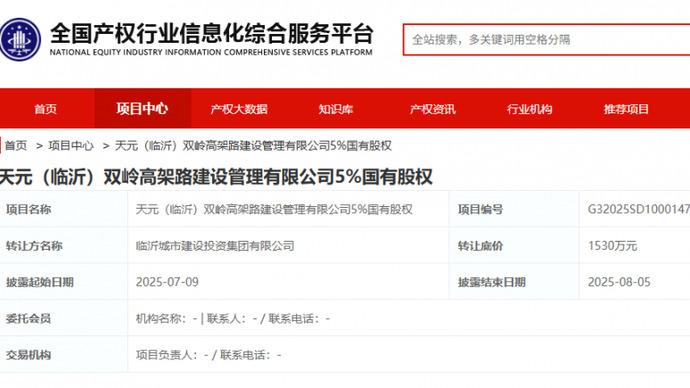The height and width of the screenshot is (388, 690).
Task: Click the 交易机构 label cell
Action: click(64, 355)
